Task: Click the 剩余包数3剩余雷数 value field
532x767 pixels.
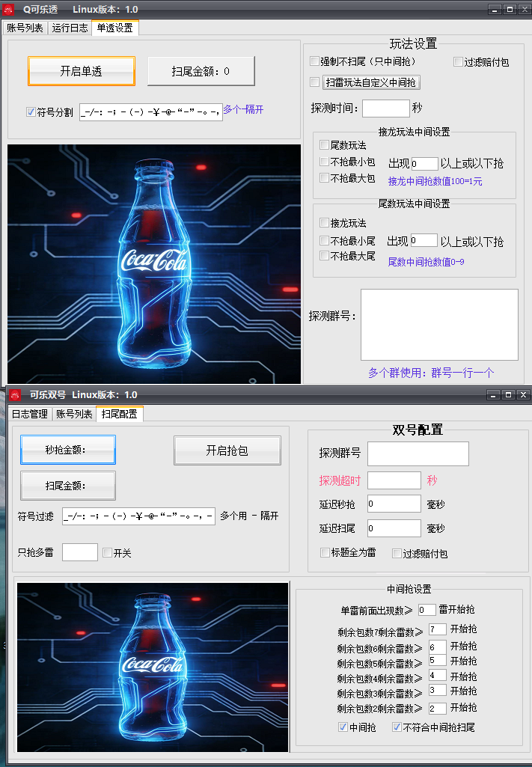Action: point(438,690)
